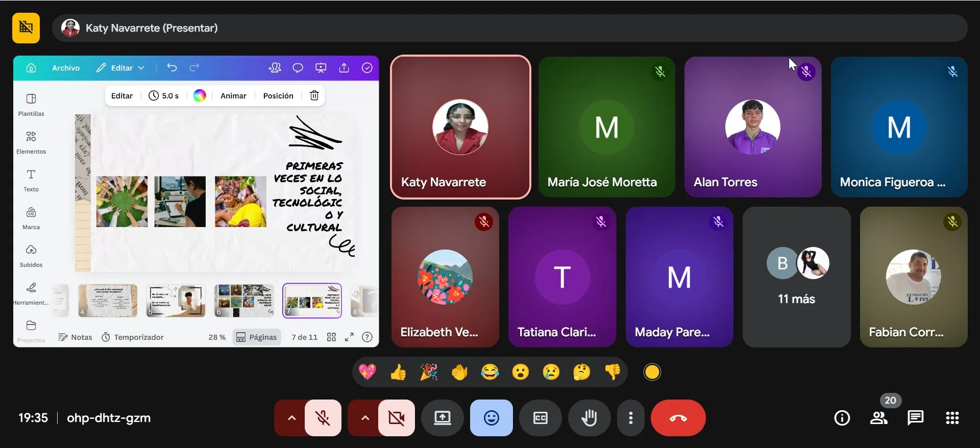Open the participants list icon

[878, 418]
